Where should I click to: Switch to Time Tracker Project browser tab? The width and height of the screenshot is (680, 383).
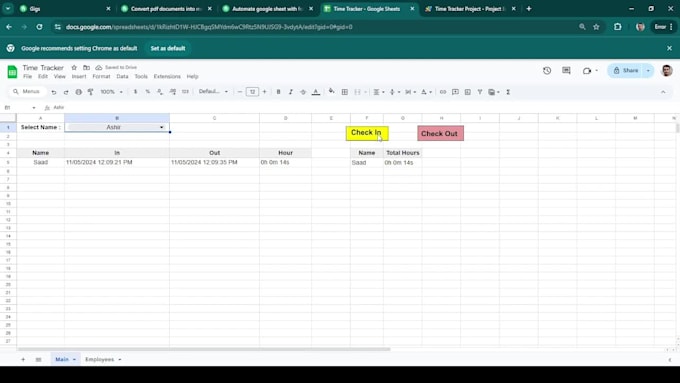(470, 9)
